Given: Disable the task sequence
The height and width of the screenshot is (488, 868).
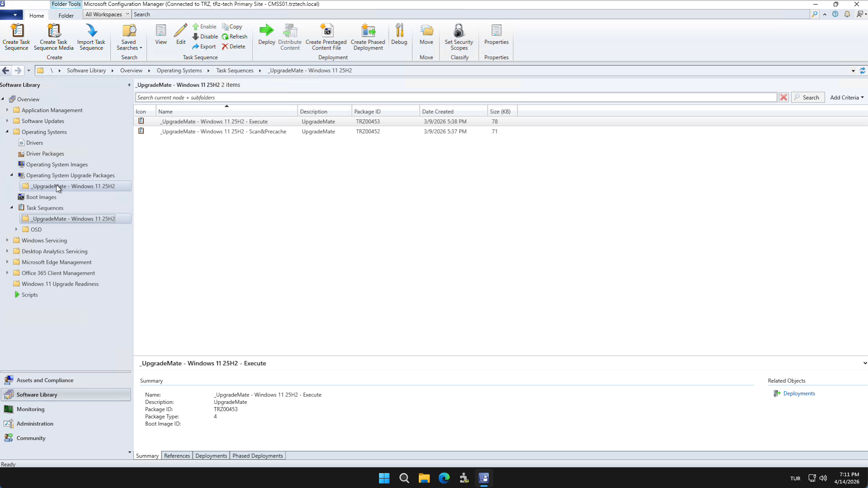Looking at the screenshot, I should (x=205, y=37).
